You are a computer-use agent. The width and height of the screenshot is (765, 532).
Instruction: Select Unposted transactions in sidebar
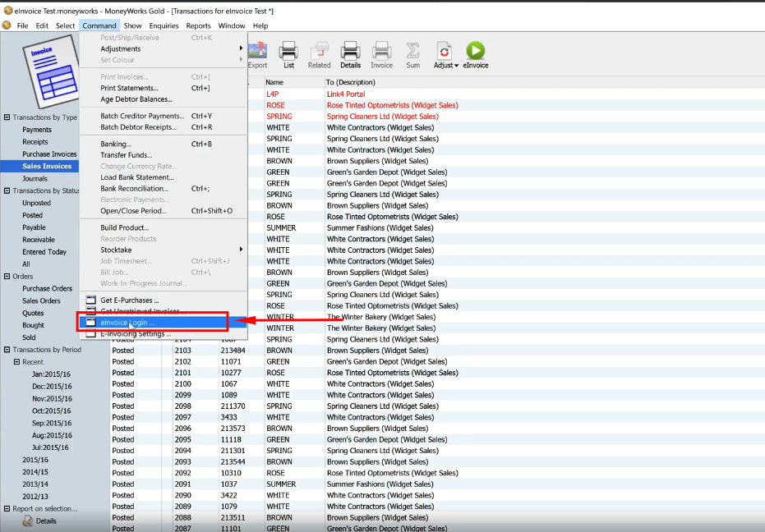tap(36, 203)
